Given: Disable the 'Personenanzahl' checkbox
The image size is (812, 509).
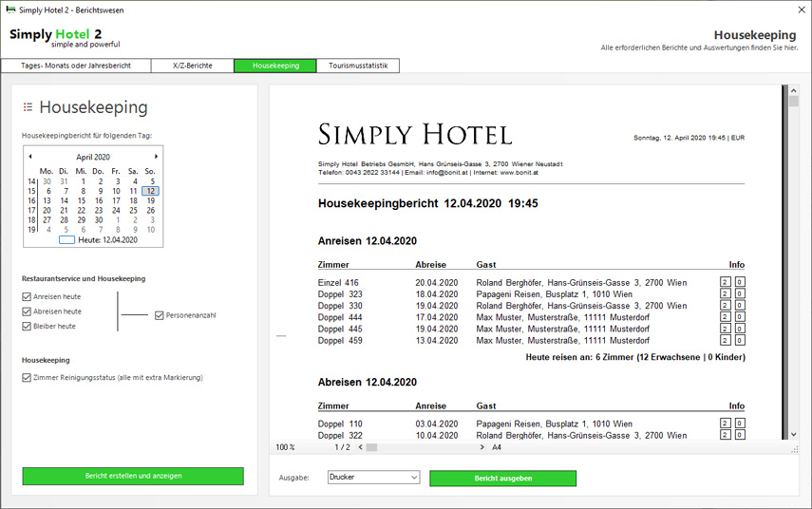Looking at the screenshot, I should tap(159, 315).
